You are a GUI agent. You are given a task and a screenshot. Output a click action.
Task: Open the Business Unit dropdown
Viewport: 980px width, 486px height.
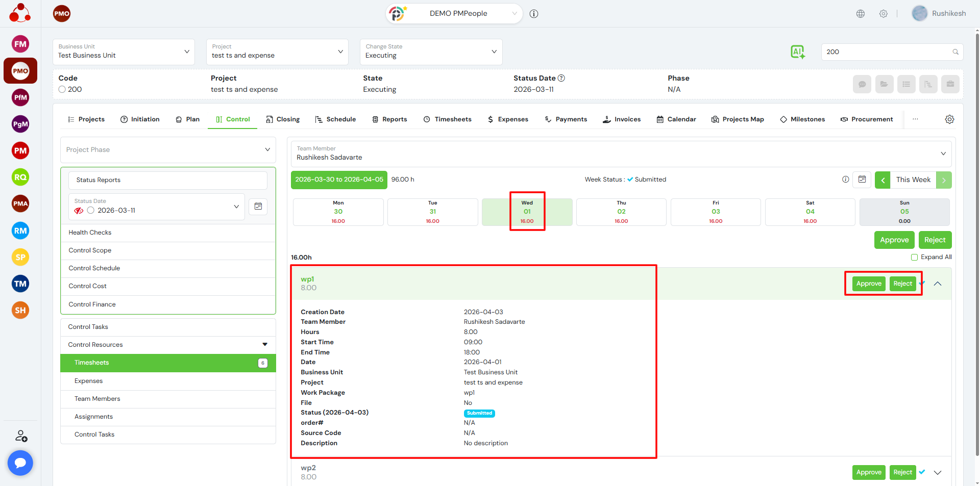tap(124, 52)
